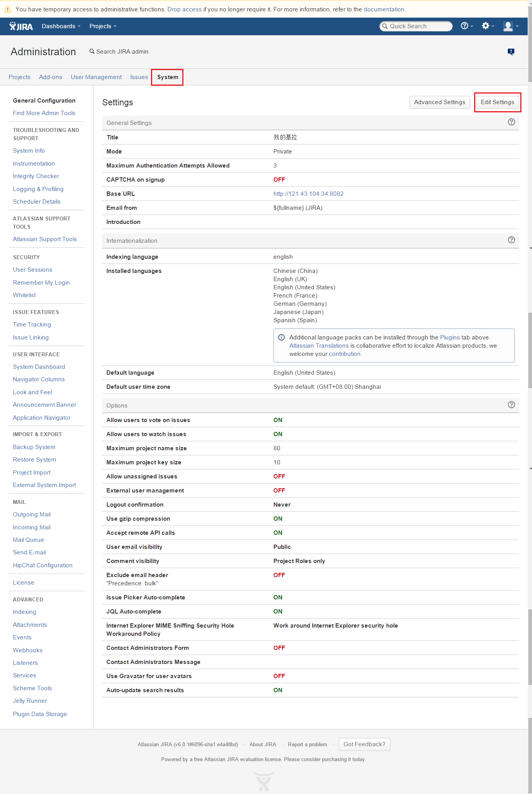Open the help question-mark menu icon

tap(467, 26)
